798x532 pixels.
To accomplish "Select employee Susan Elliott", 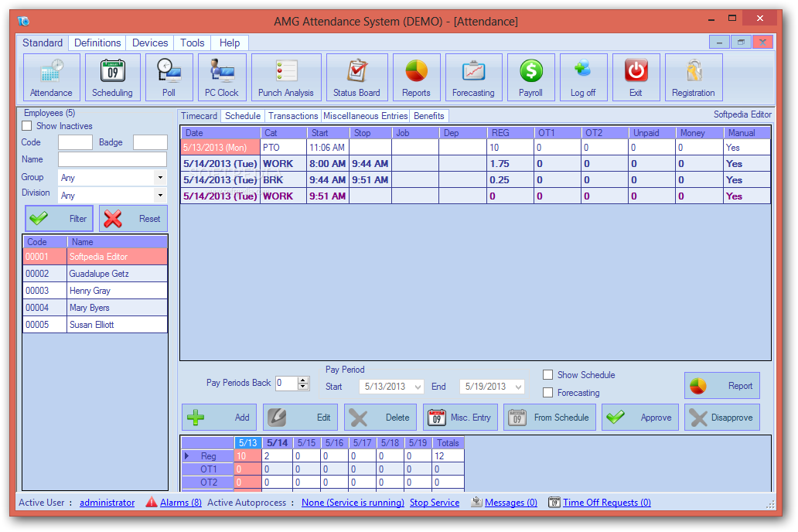I will [95, 325].
